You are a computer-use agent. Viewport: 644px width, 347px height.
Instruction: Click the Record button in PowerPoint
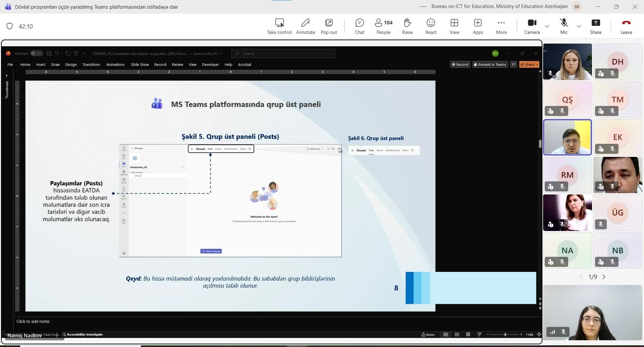[460, 64]
